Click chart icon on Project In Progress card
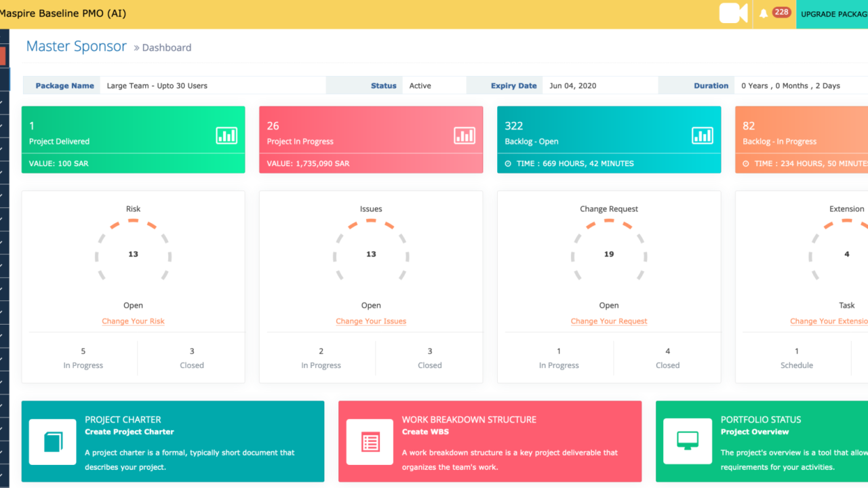The image size is (868, 488). point(465,136)
